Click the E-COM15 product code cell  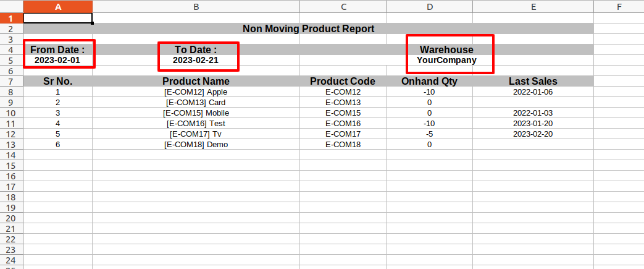coord(343,113)
